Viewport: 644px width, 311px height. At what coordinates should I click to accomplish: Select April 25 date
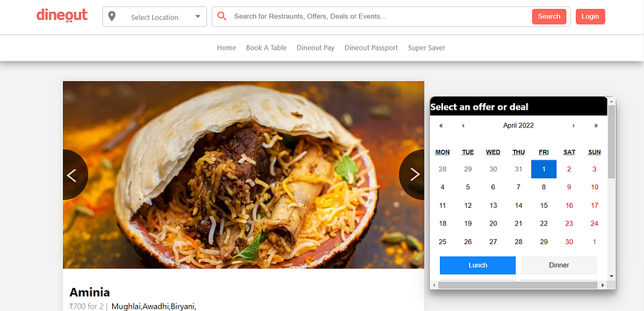click(442, 242)
